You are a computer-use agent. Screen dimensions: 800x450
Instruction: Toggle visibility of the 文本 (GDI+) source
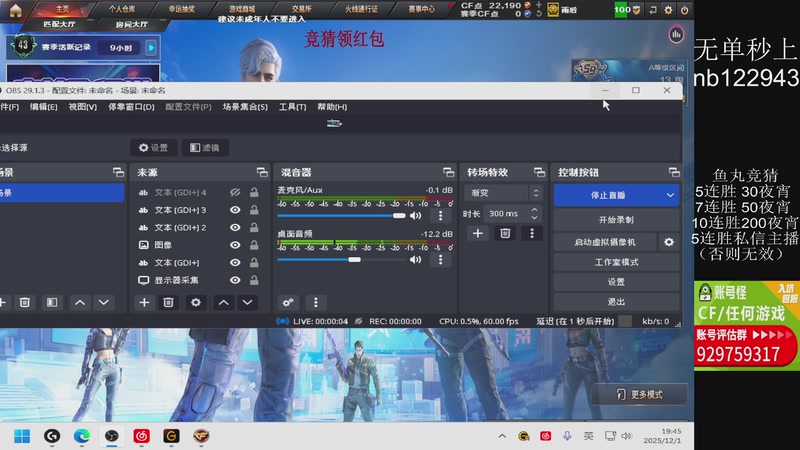pos(235,263)
